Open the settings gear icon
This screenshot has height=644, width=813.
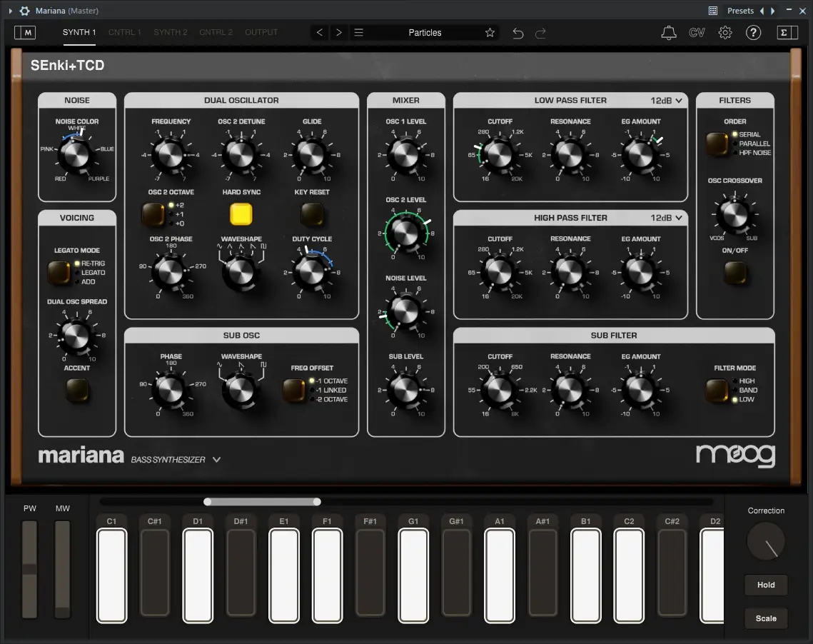pos(725,32)
